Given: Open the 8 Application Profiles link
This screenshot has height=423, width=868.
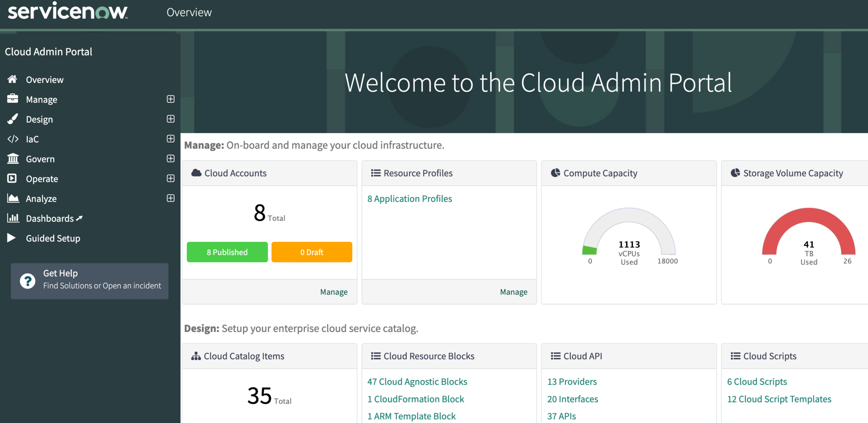Looking at the screenshot, I should point(410,198).
